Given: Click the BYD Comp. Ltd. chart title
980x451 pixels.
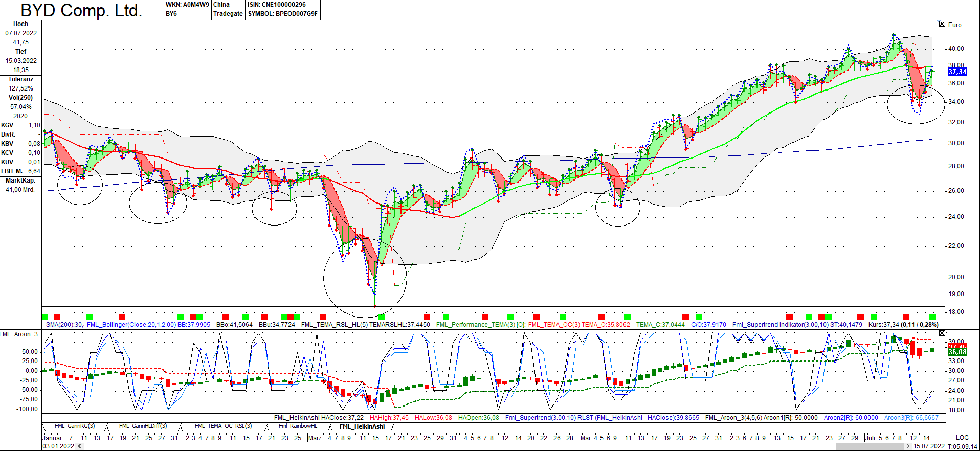Looking at the screenshot, I should (81, 10).
